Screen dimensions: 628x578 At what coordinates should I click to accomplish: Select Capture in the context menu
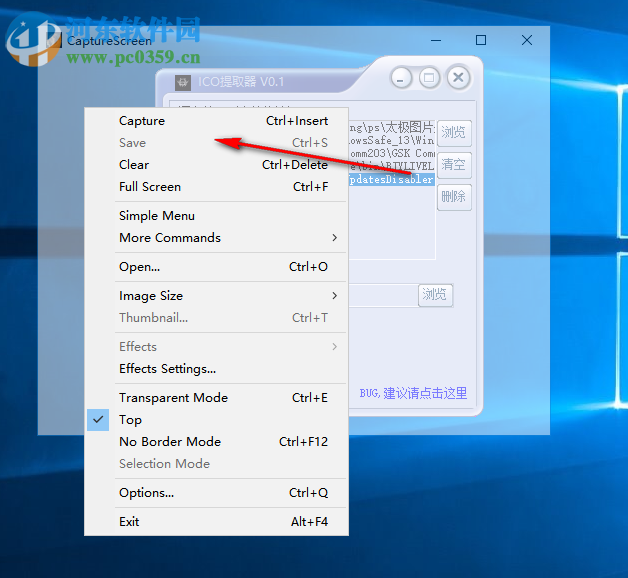216,121
